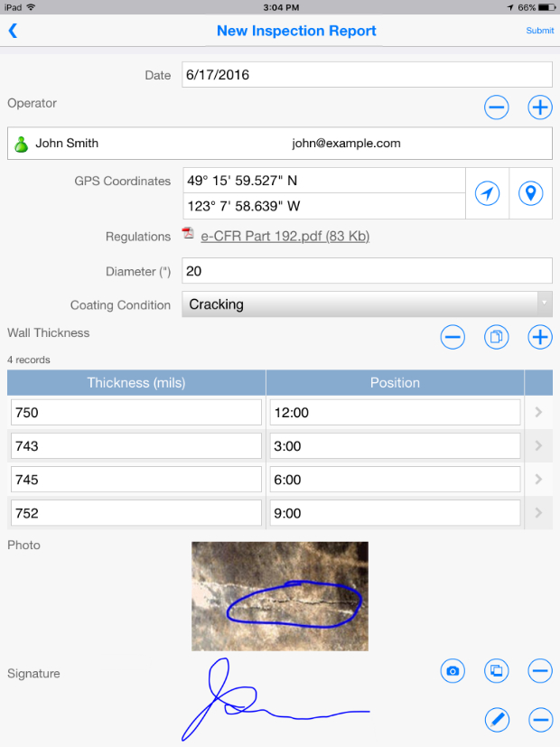Clear signature with minus icon

pyautogui.click(x=540, y=719)
